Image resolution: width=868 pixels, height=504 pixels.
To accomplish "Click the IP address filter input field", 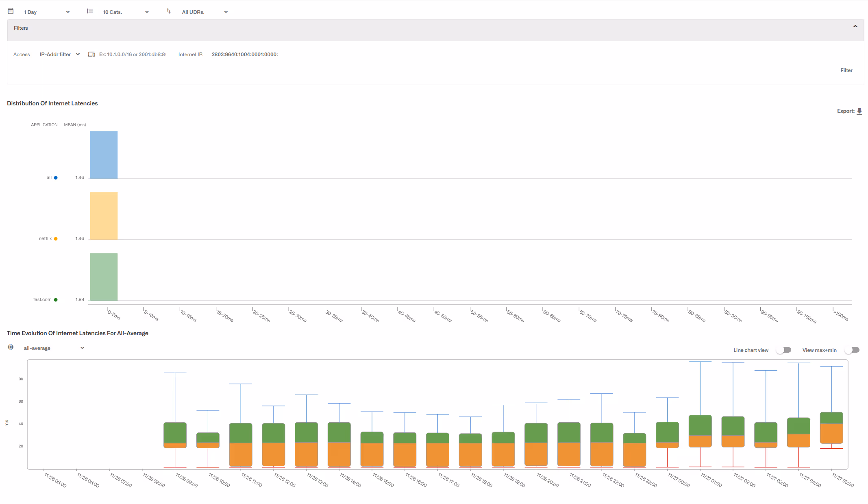I will (133, 55).
